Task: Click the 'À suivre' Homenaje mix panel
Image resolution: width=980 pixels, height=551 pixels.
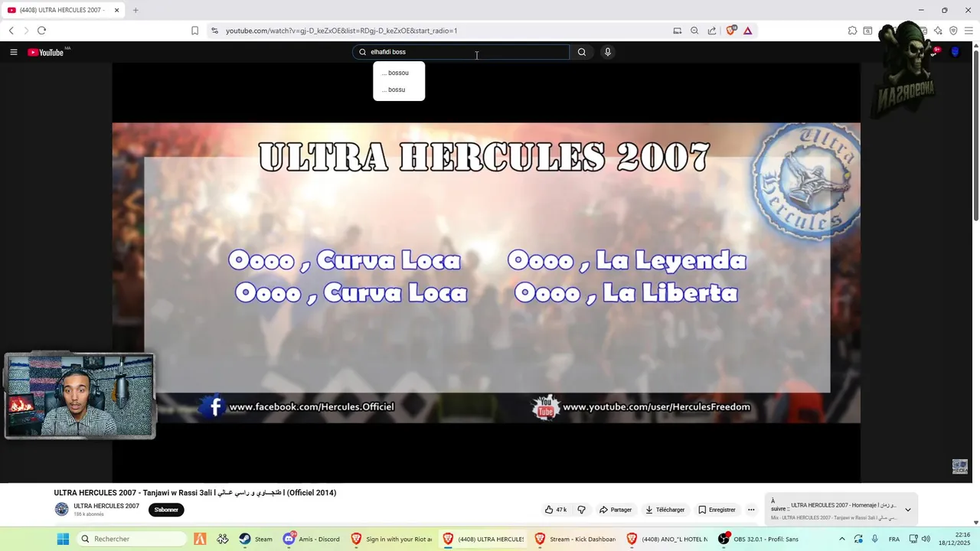Action: pos(841,510)
